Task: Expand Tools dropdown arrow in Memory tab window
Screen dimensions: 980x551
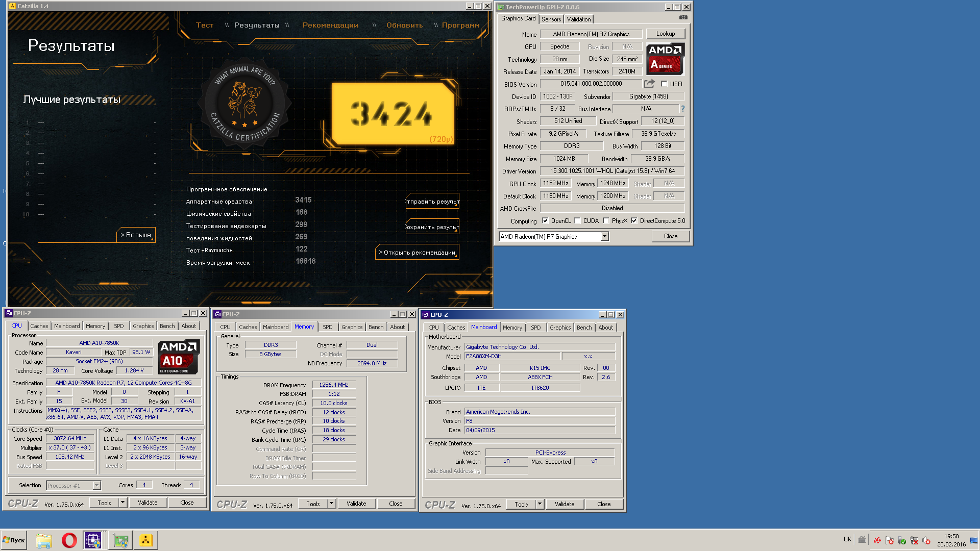Action: (331, 504)
